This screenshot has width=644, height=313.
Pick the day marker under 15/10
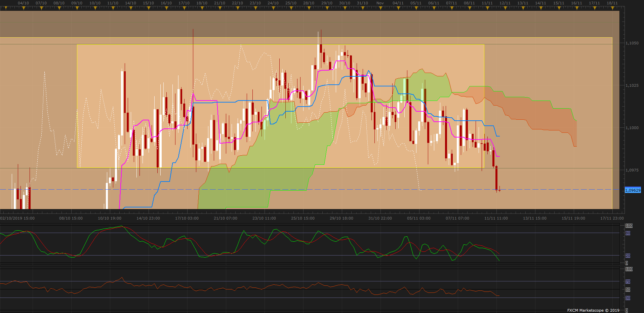coord(149,8)
